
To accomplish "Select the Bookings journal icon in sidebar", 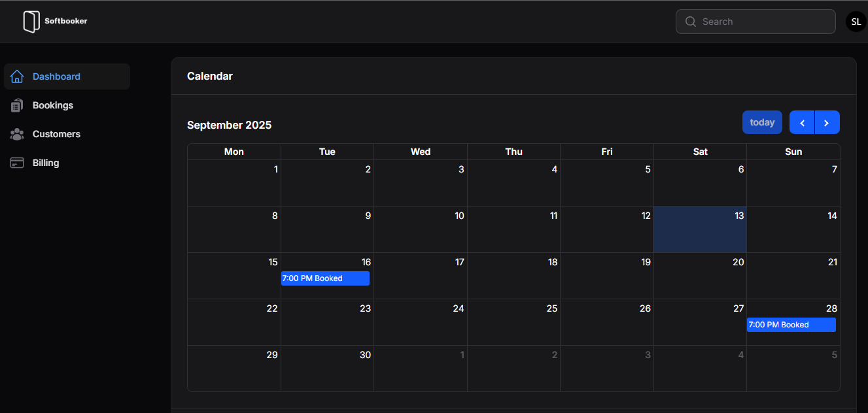I will [17, 105].
